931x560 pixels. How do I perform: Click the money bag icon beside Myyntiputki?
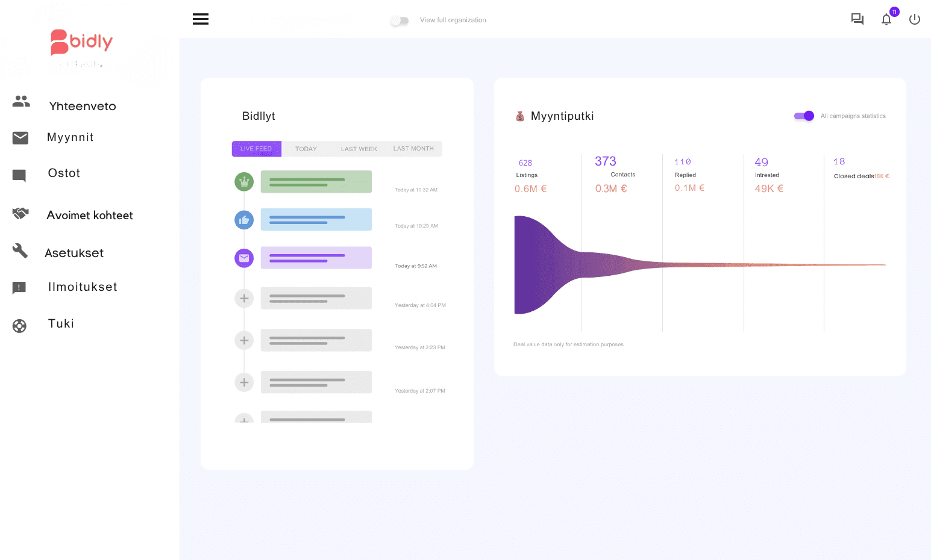[520, 116]
